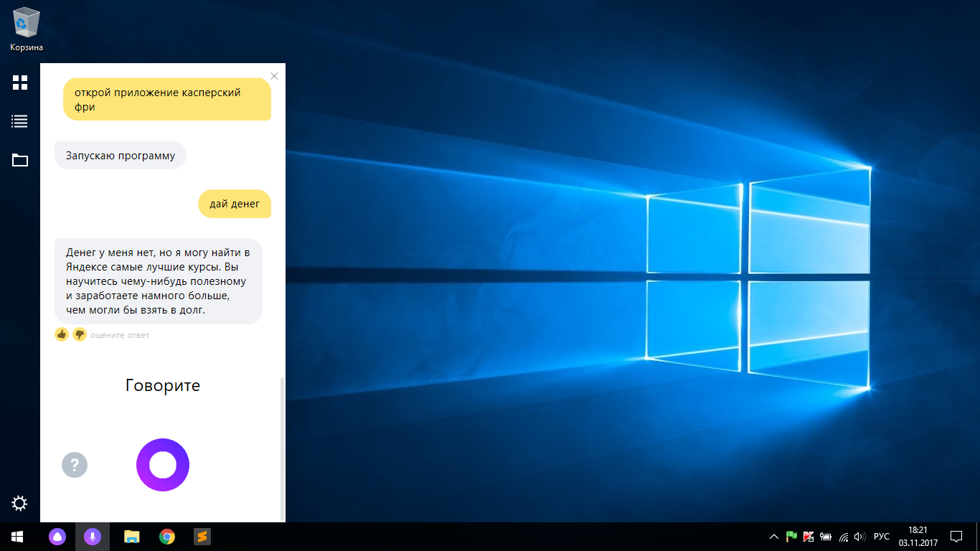Open the question mark help button
Image resolution: width=980 pixels, height=551 pixels.
pos(75,465)
